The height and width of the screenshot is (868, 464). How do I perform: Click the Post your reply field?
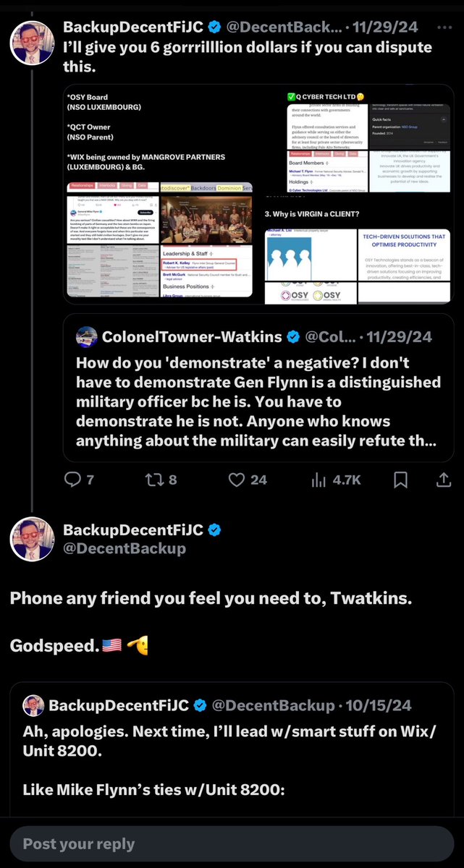232,845
